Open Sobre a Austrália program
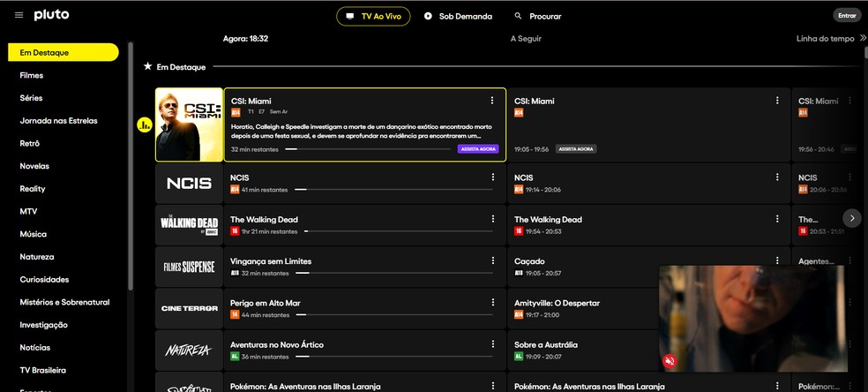 [x=582, y=350]
